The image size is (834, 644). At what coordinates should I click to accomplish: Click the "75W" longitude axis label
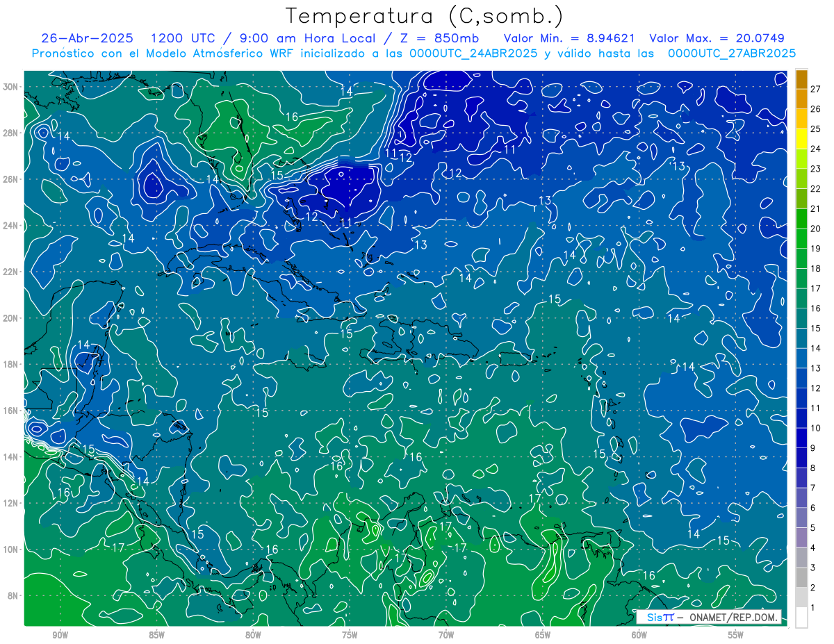coord(350,635)
